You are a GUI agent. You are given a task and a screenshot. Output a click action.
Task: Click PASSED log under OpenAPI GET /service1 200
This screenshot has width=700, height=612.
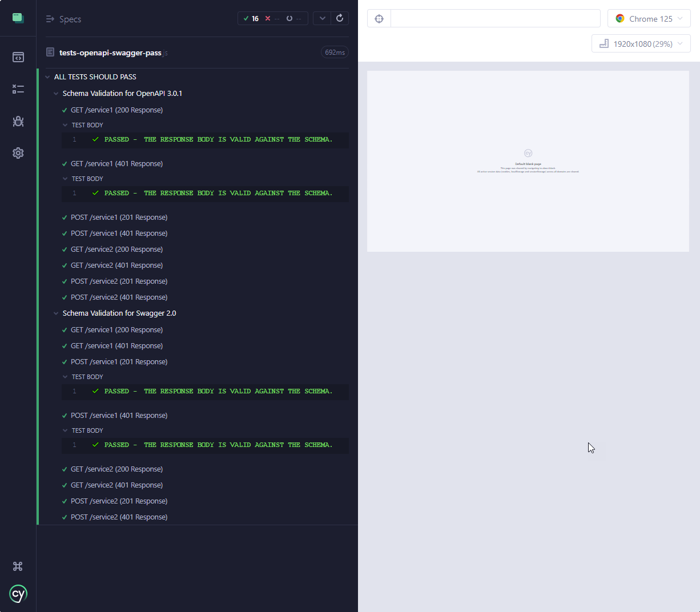(x=205, y=140)
